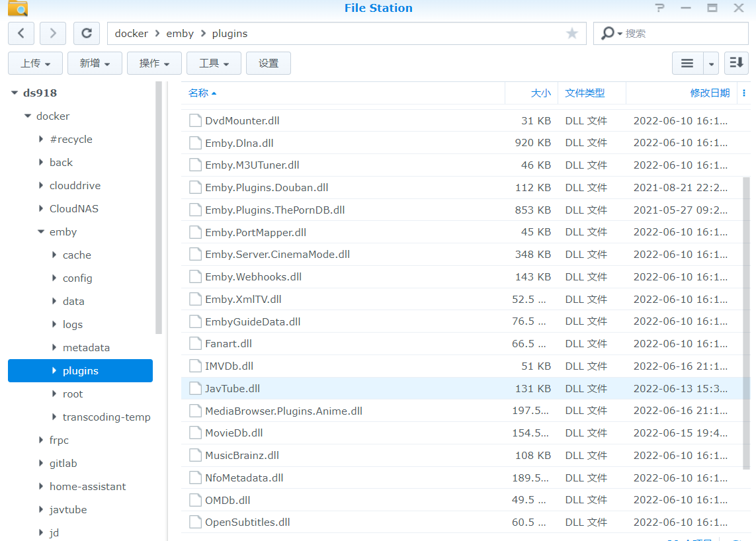Sort by 名称 name column header

pos(198,93)
